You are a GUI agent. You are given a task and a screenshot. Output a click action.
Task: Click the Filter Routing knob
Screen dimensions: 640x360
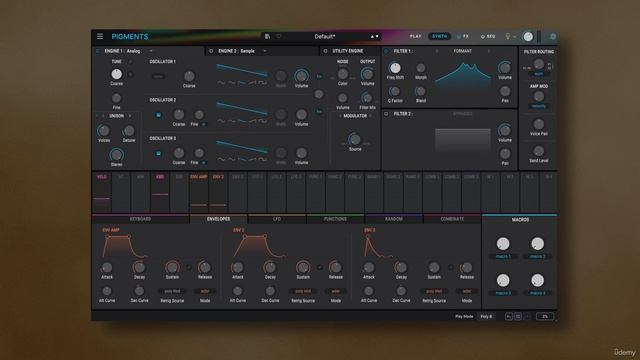(539, 64)
